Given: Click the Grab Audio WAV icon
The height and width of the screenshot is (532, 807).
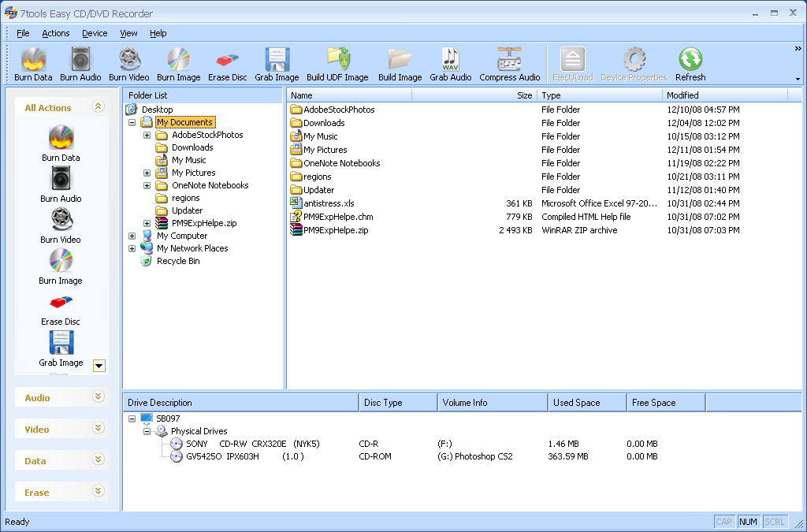Looking at the screenshot, I should (x=450, y=64).
